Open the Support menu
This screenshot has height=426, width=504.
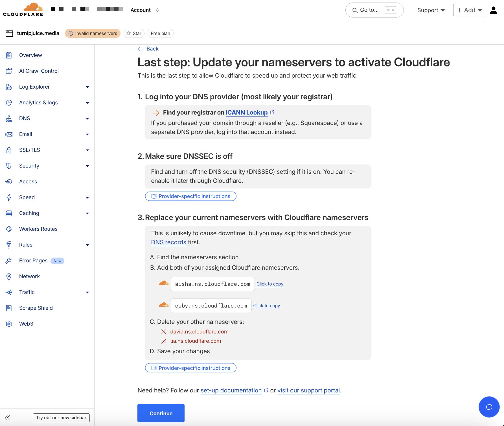click(x=430, y=10)
